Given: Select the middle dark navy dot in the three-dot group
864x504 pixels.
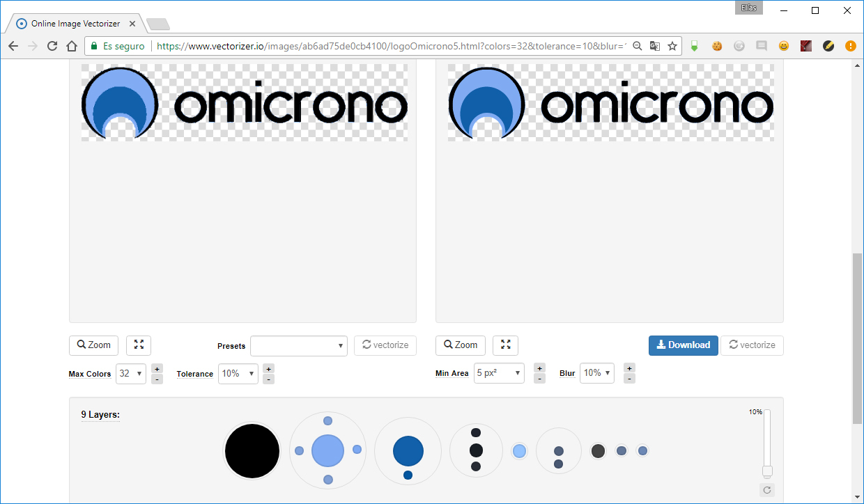Looking at the screenshot, I should (x=476, y=450).
